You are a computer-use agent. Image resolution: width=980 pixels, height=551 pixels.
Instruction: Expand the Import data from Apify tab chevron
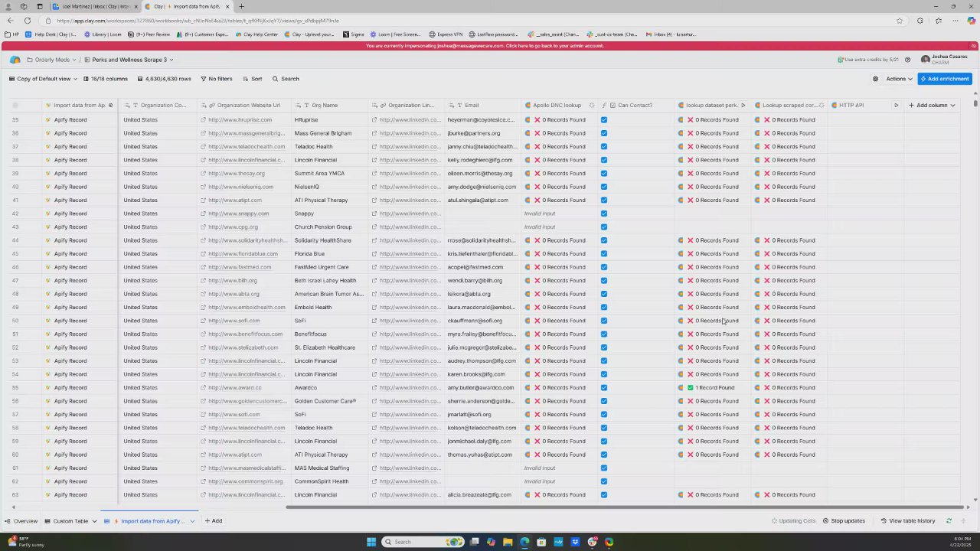[192, 521]
